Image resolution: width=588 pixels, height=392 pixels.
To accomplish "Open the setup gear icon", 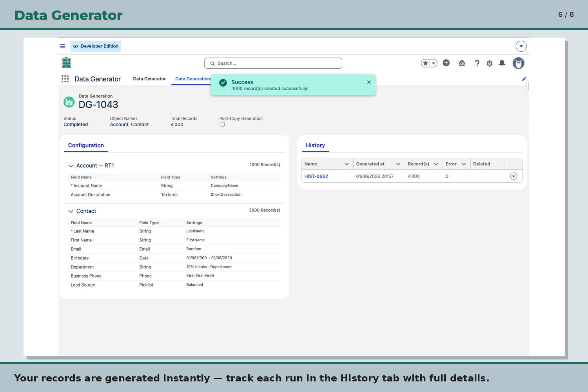I will pos(490,63).
